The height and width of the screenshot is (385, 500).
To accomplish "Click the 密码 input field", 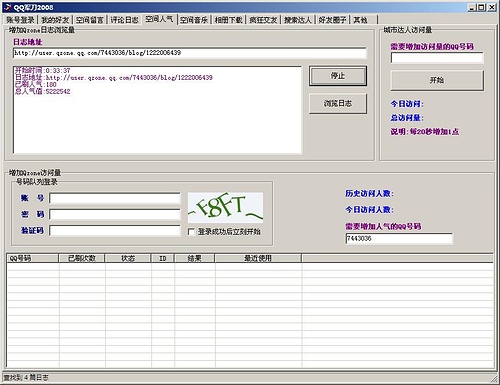I will (x=115, y=214).
